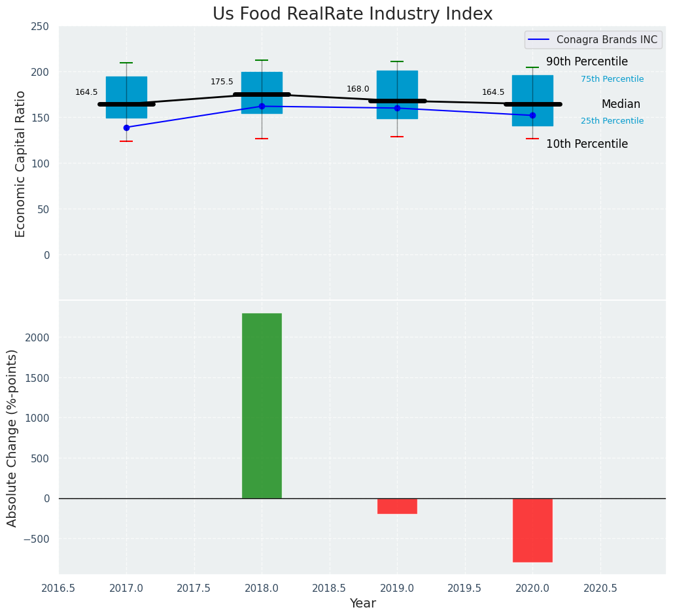The height and width of the screenshot is (616, 673).
Task: Click the small red 2019 change bar
Action: [x=397, y=506]
